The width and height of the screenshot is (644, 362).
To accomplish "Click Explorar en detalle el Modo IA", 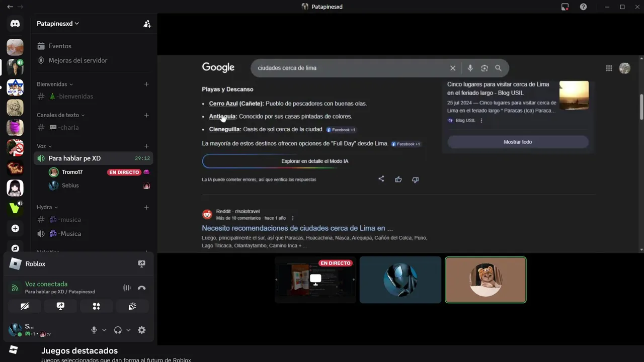I will tap(314, 161).
